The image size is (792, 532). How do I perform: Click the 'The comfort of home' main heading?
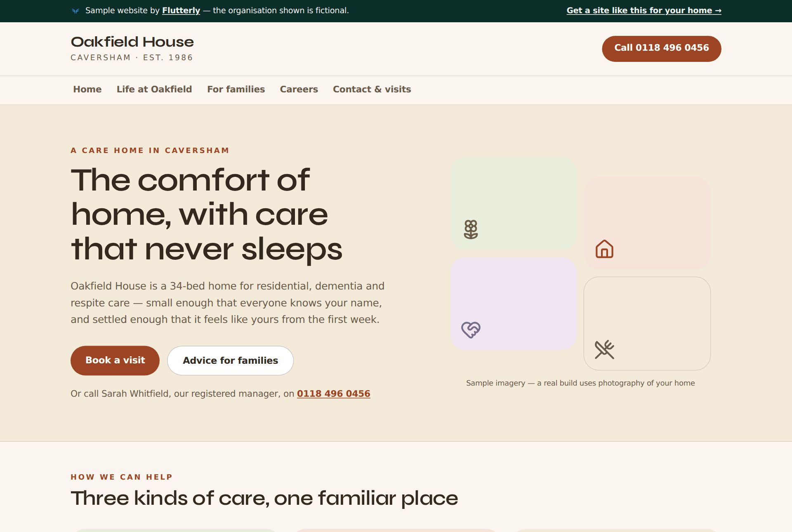206,214
